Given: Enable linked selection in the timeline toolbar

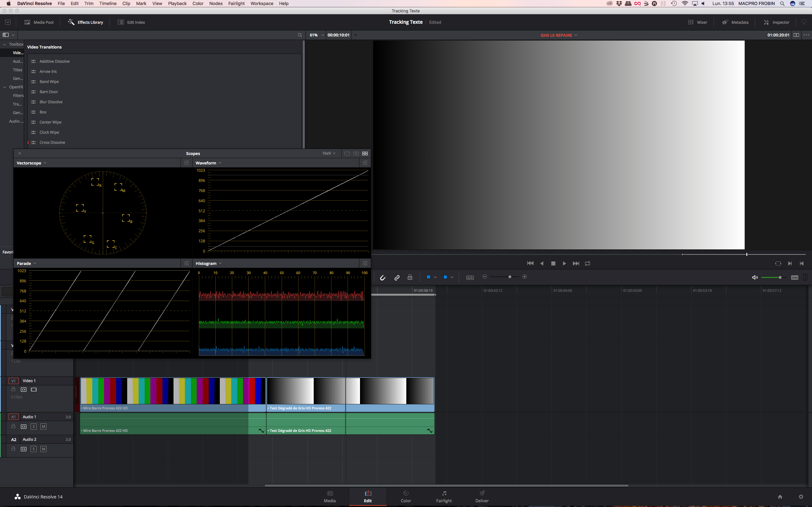Looking at the screenshot, I should pos(396,277).
